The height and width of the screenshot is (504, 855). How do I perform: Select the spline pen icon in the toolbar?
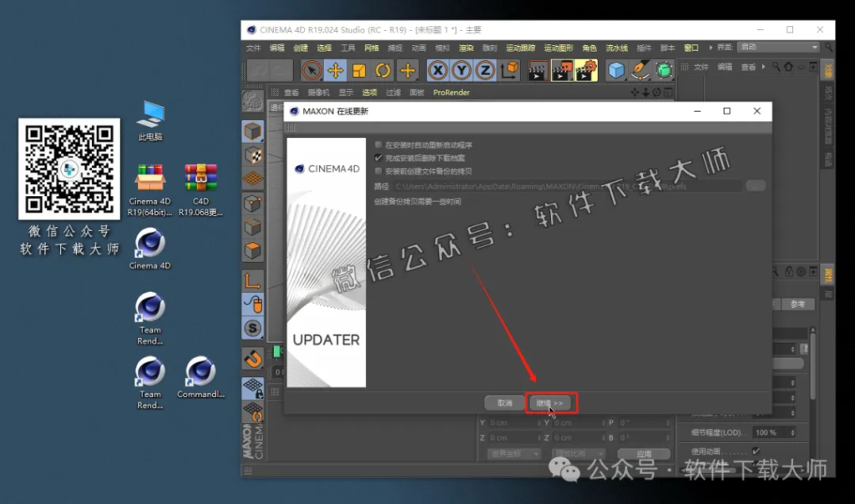tap(640, 70)
